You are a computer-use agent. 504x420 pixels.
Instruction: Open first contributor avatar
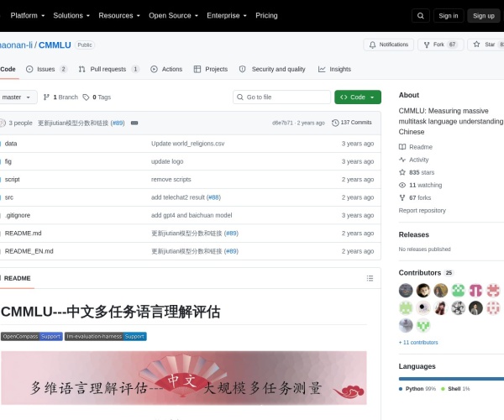[x=406, y=291]
